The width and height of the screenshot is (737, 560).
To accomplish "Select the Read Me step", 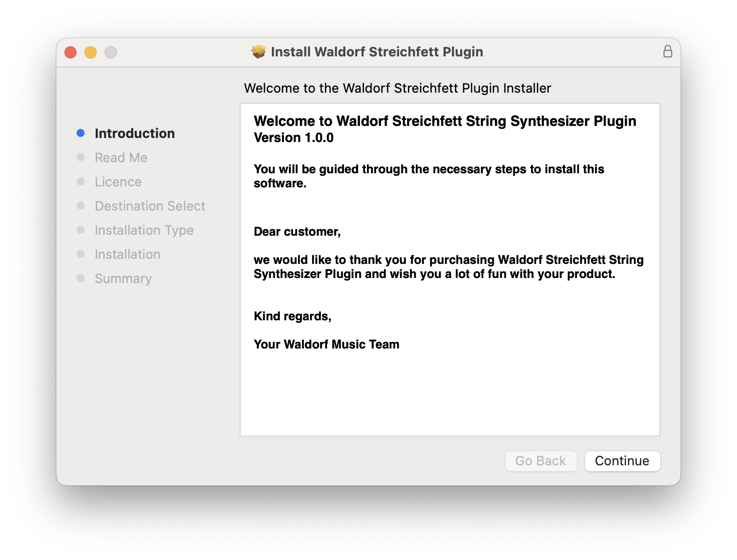I will click(121, 158).
